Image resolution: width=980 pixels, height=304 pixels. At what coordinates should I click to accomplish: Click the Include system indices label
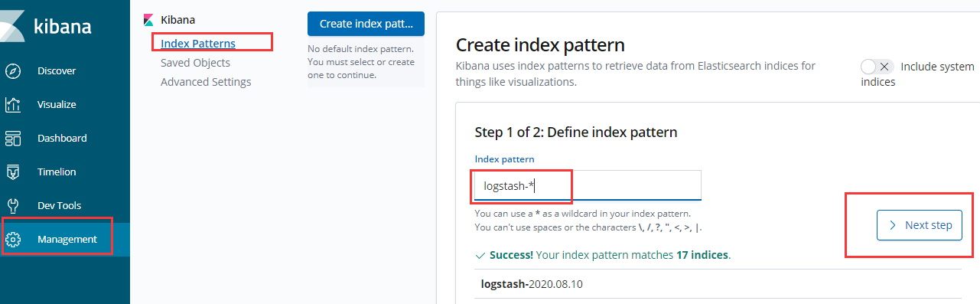point(917,74)
